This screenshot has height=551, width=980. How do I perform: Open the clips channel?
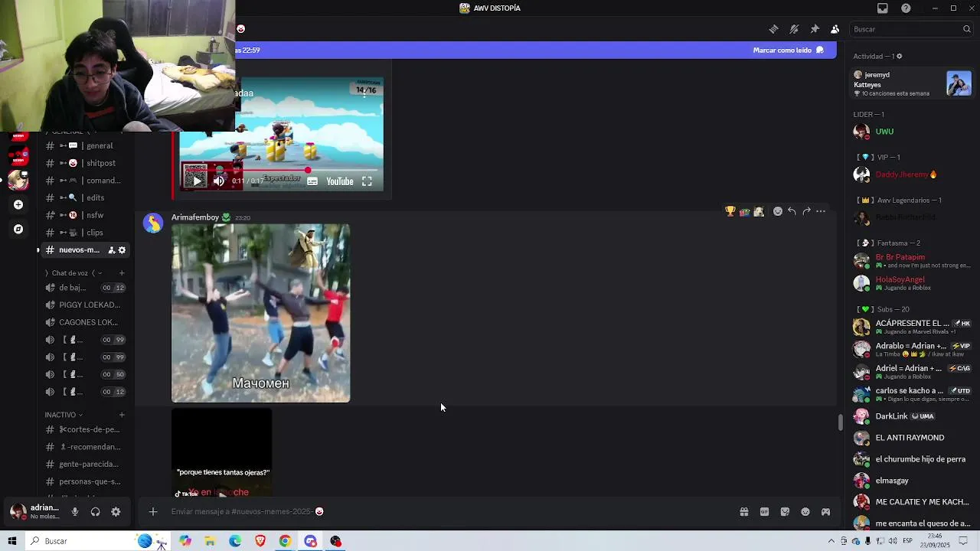pos(86,233)
